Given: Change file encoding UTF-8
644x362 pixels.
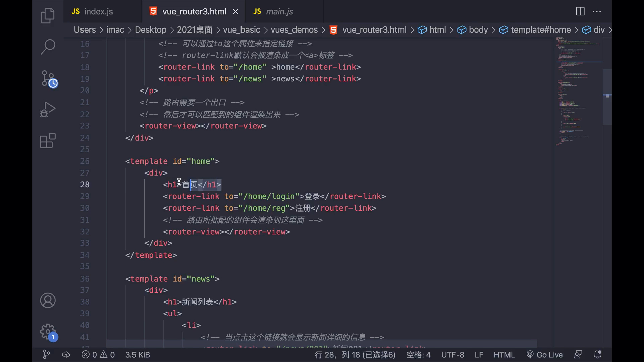Looking at the screenshot, I should 452,355.
